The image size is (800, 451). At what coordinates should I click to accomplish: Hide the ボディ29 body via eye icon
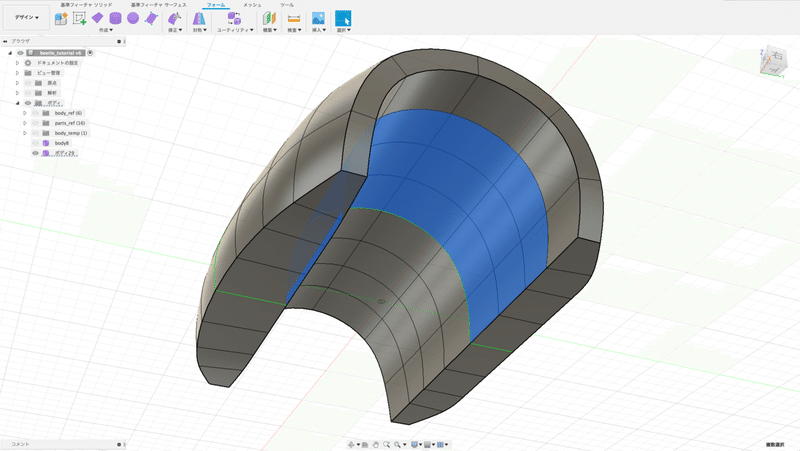point(35,153)
